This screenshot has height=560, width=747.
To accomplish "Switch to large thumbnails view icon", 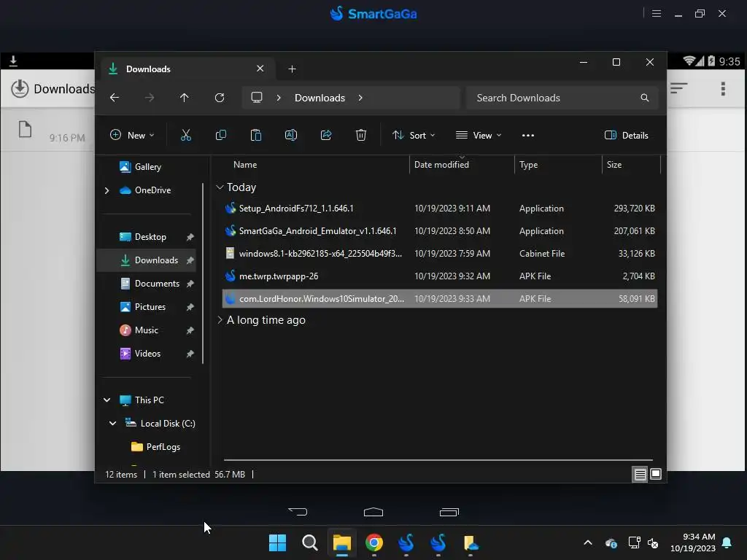I will (656, 474).
